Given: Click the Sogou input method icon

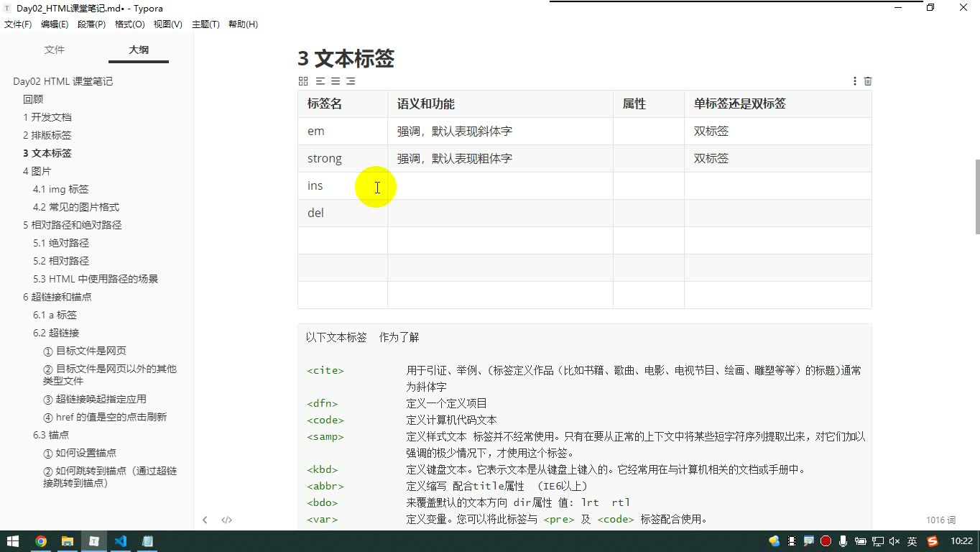Looking at the screenshot, I should point(933,541).
